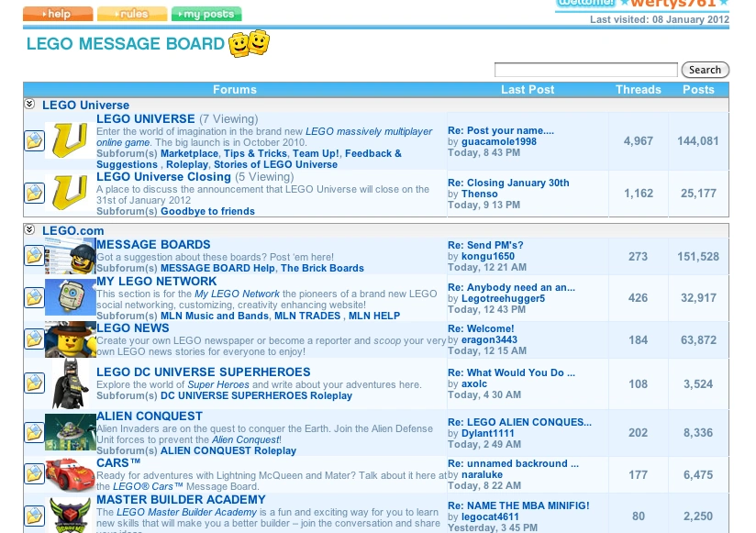Click the My LEGO Network robot thumbnail
756x533 pixels.
pos(70,297)
